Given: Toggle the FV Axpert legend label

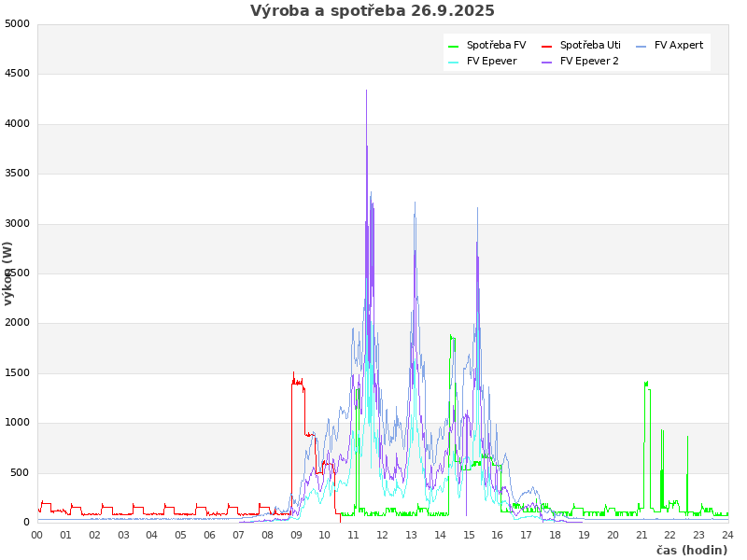Looking at the screenshot, I should coord(679,46).
